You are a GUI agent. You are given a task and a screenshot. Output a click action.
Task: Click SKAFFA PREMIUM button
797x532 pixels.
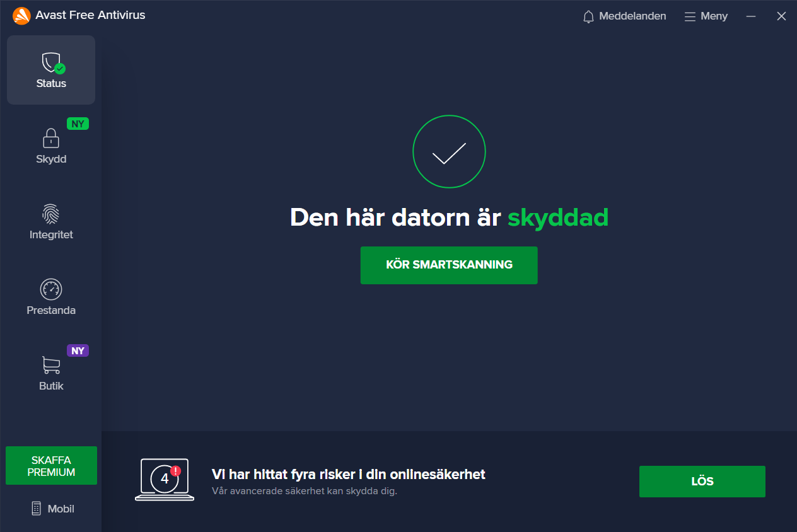(x=51, y=466)
